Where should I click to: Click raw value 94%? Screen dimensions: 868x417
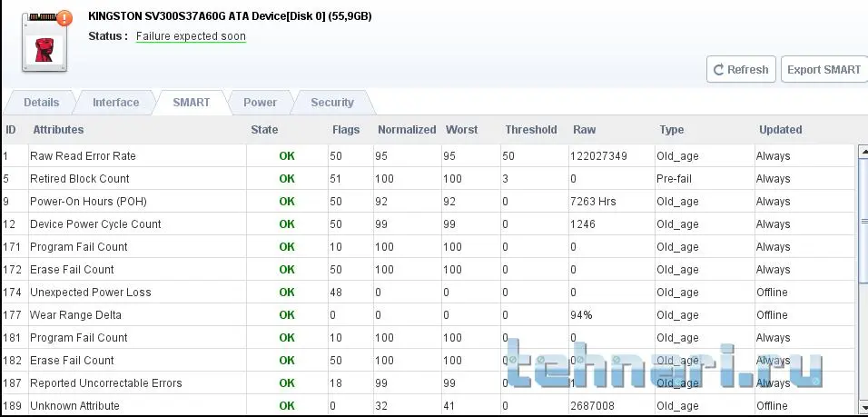[581, 315]
